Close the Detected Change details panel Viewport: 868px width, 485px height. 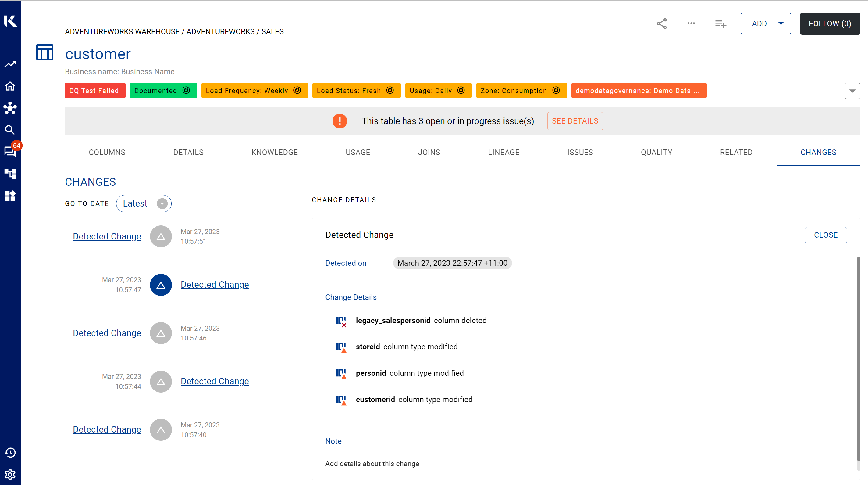click(825, 235)
